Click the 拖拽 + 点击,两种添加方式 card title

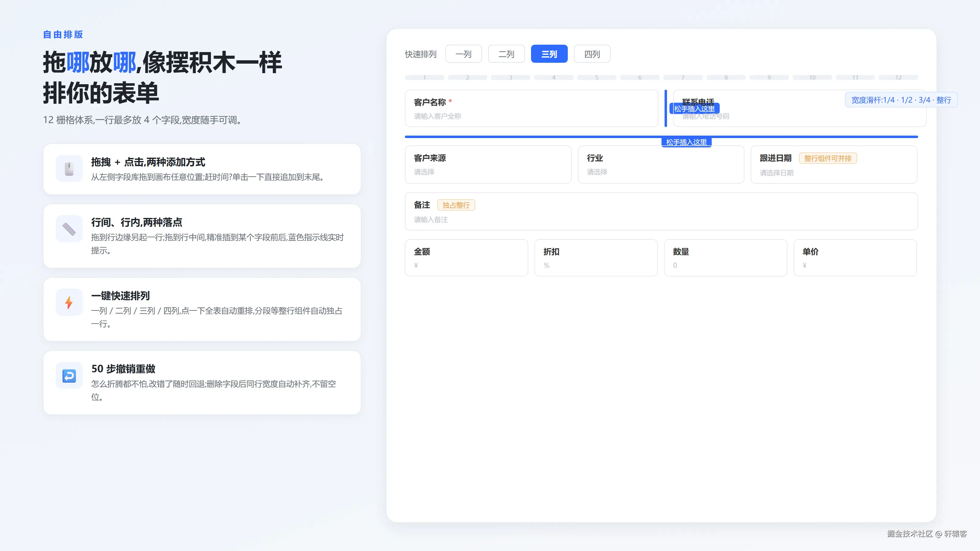[148, 162]
